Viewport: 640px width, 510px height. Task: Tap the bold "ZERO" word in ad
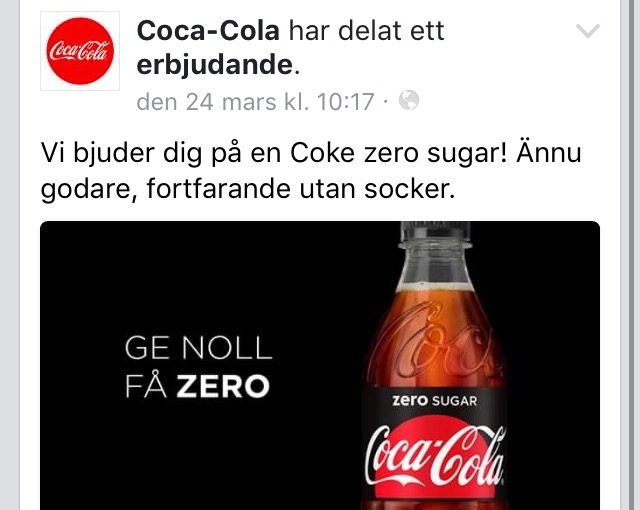pyautogui.click(x=223, y=386)
